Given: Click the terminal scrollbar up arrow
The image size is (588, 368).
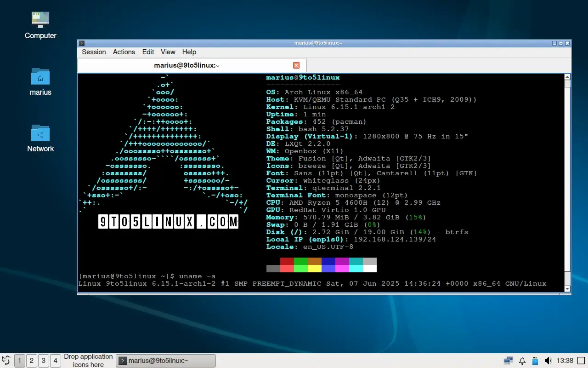Looking at the screenshot, I should click(x=567, y=77).
